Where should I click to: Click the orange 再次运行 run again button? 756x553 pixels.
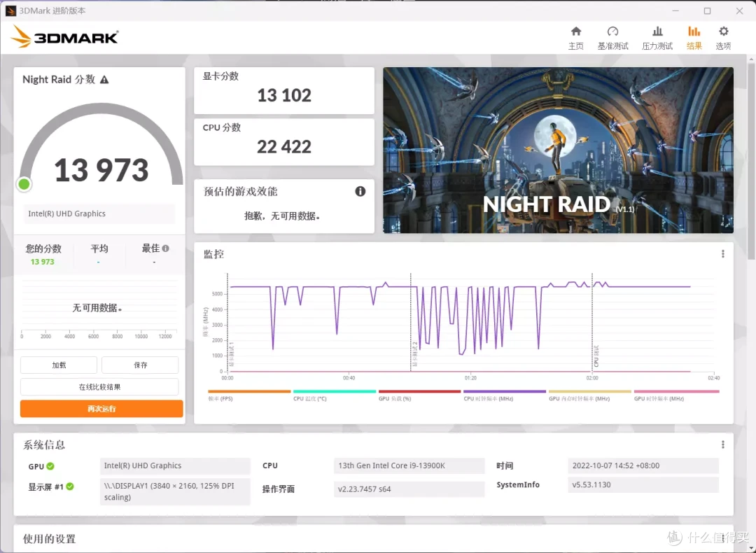[x=101, y=408]
